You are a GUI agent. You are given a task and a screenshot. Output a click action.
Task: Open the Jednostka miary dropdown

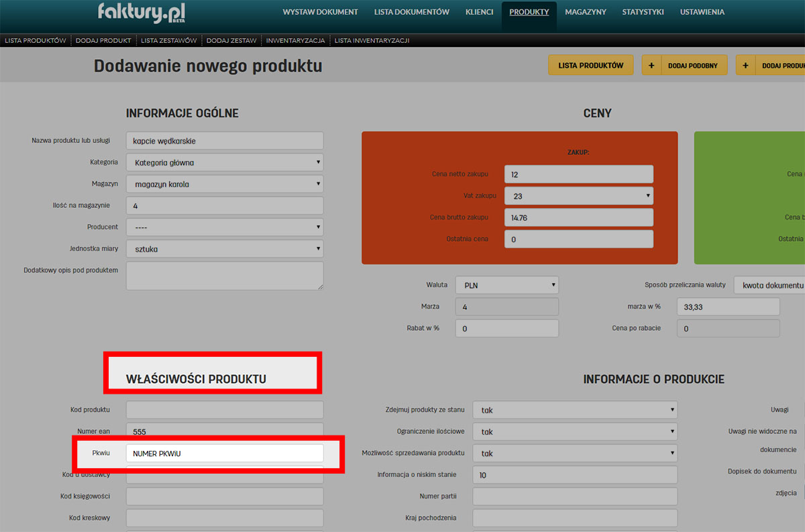pos(225,249)
